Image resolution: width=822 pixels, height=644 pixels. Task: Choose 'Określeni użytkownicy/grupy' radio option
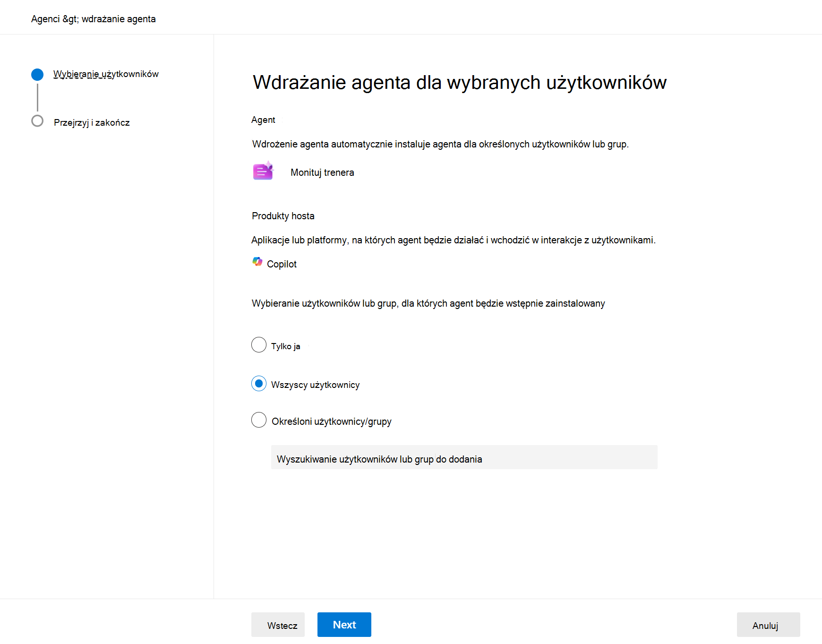click(259, 420)
